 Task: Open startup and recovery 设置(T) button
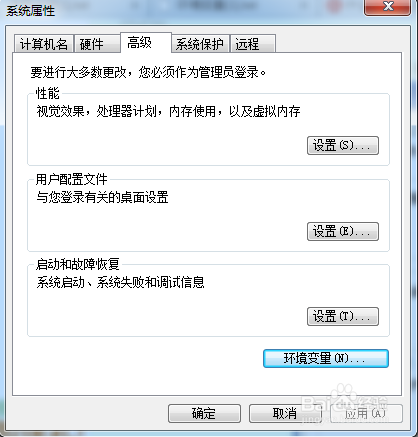[x=343, y=316]
